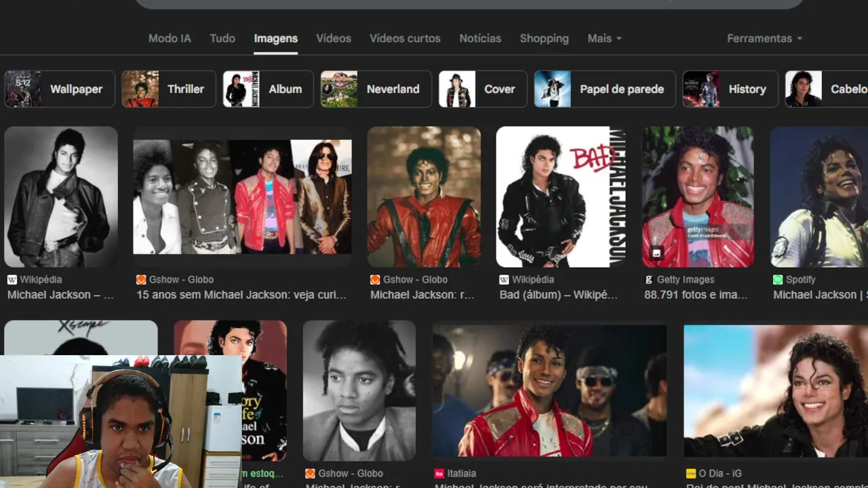Open the Vídeos tab

pyautogui.click(x=334, y=39)
